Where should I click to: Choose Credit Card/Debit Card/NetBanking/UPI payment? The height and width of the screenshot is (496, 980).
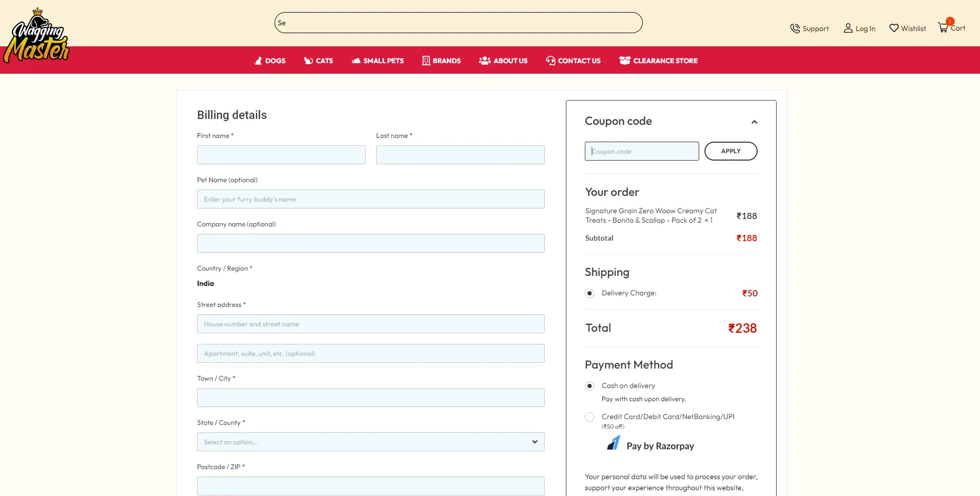[590, 417]
